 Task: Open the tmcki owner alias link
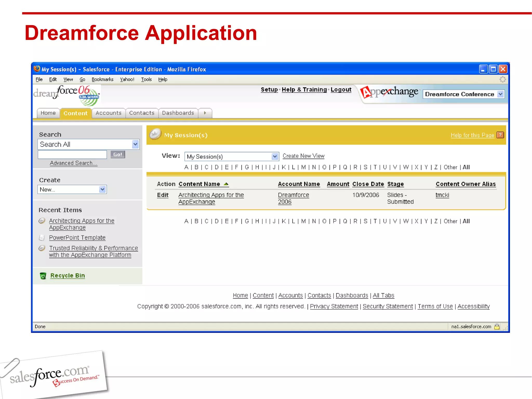442,195
